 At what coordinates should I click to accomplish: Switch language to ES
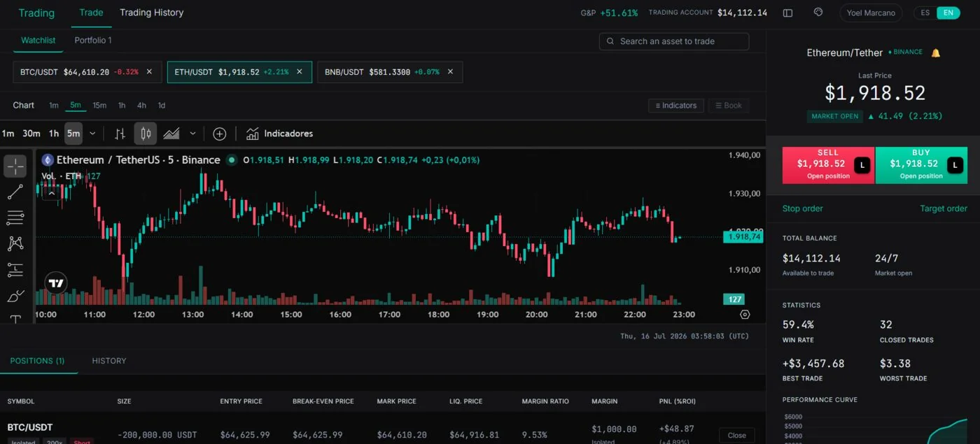click(925, 13)
